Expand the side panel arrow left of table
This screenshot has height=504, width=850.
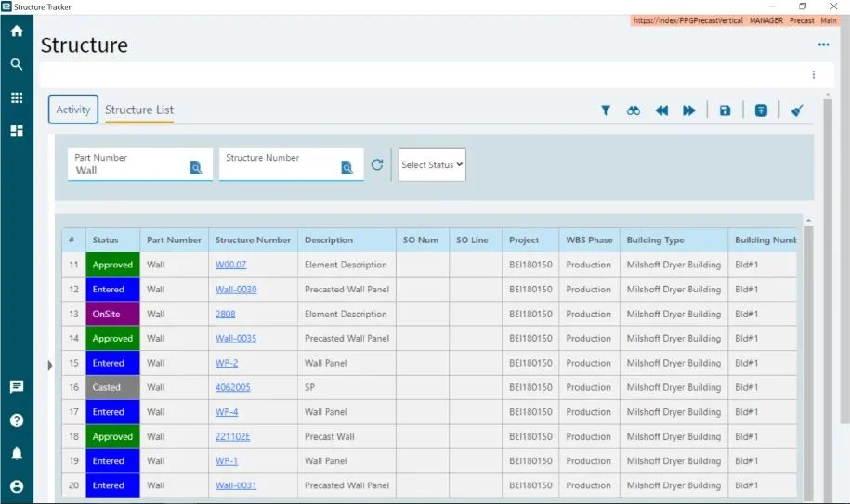[x=50, y=366]
